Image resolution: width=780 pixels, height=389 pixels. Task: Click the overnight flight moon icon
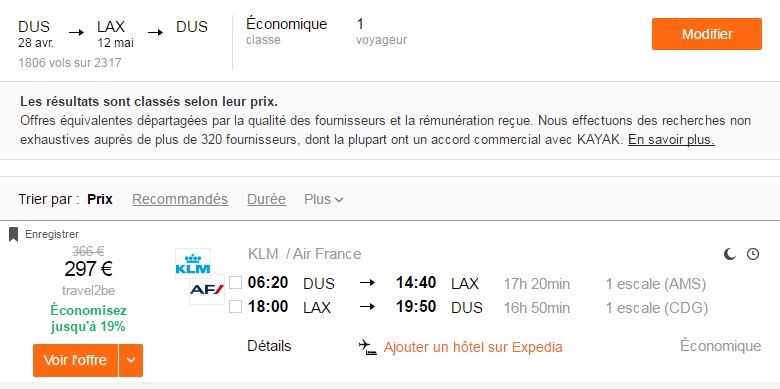point(729,254)
